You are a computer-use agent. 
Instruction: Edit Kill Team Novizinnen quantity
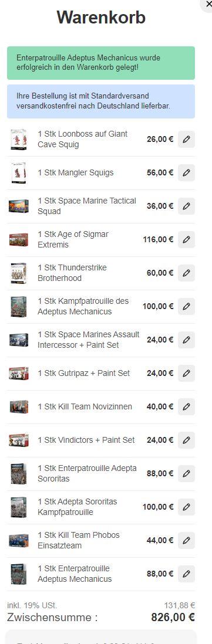(186, 406)
